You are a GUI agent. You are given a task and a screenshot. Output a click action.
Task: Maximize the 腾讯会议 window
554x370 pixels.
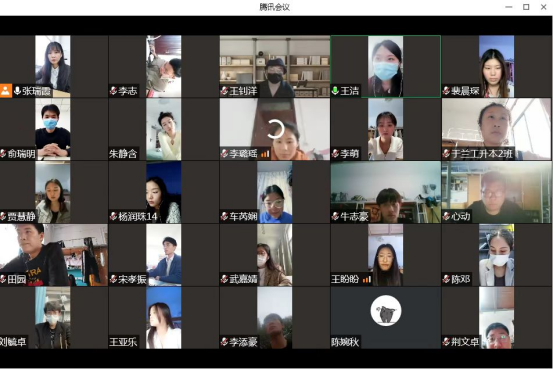[526, 7]
